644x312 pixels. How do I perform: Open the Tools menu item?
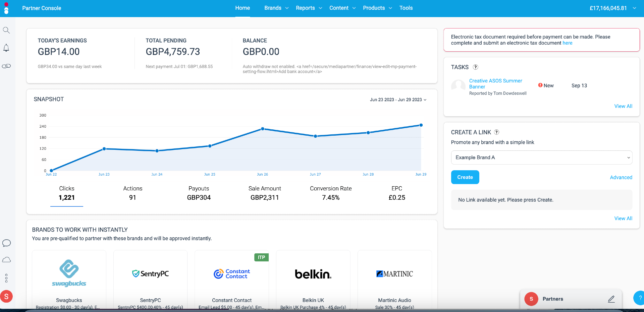406,8
